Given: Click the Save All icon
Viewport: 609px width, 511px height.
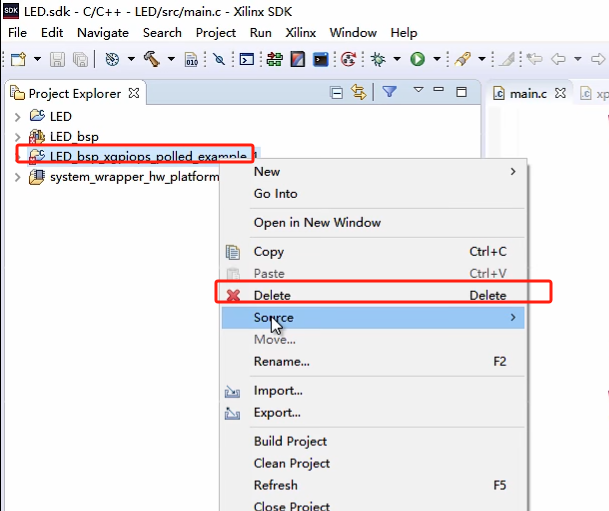Looking at the screenshot, I should (80, 59).
